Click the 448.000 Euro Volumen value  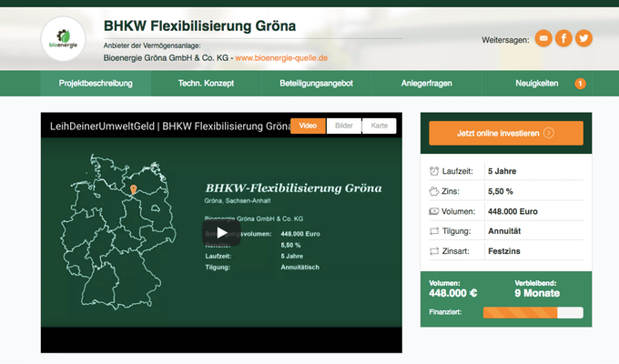[x=512, y=212]
